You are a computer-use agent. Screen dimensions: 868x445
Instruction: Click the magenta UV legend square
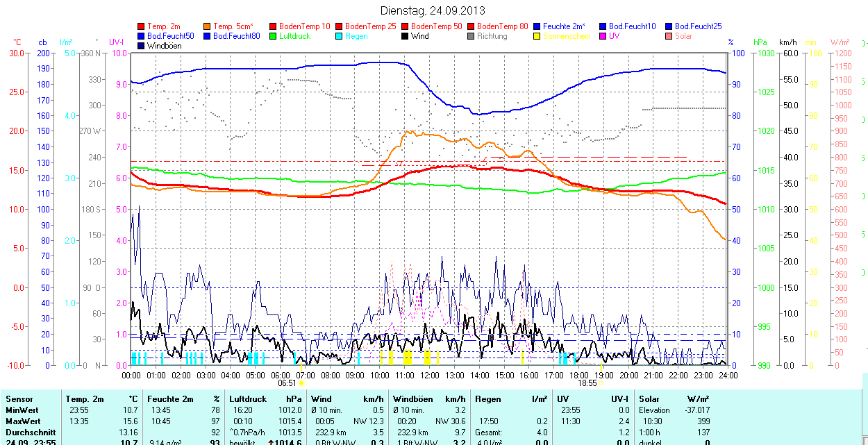603,36
